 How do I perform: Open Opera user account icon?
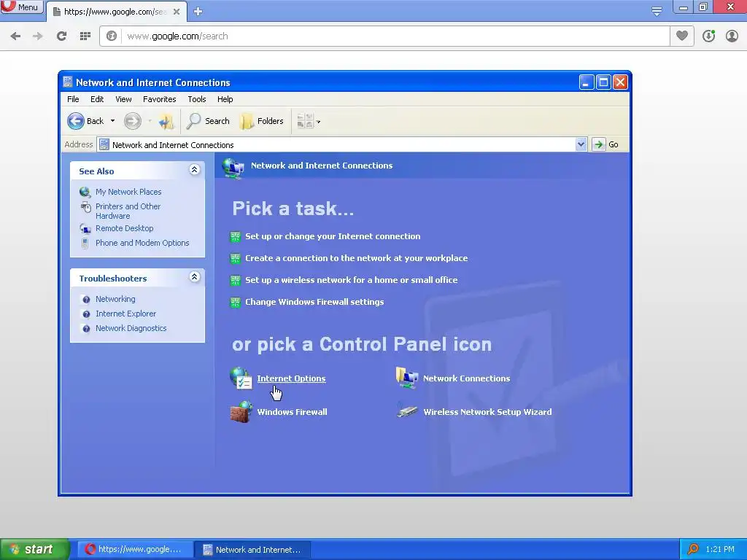tap(732, 36)
